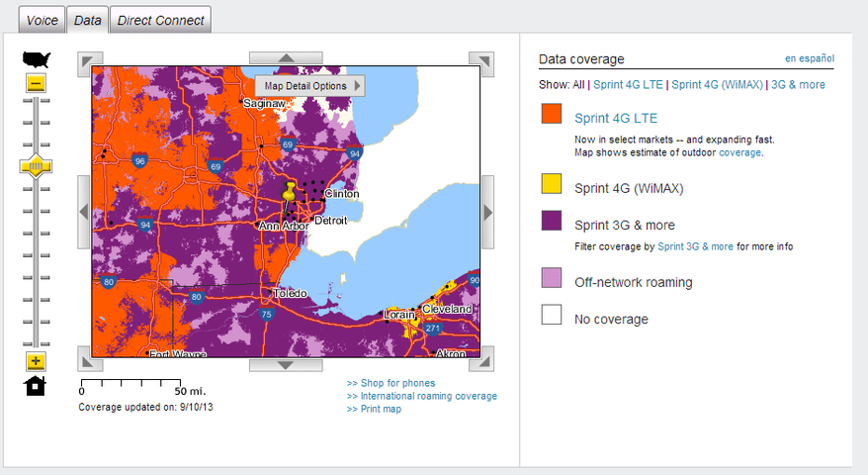The image size is (868, 475).
Task: Click the zoom slider yellow handle
Action: (x=36, y=165)
